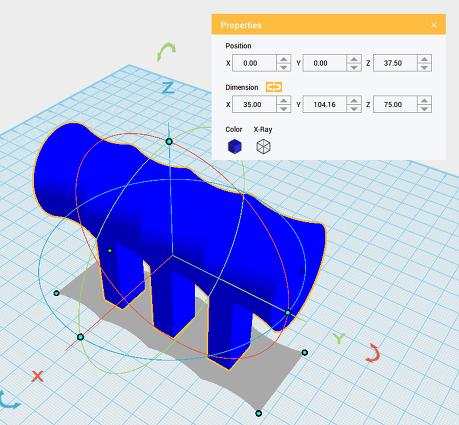The image size is (459, 425).
Task: Increase Dimension Z with up arrow
Action: [425, 100]
